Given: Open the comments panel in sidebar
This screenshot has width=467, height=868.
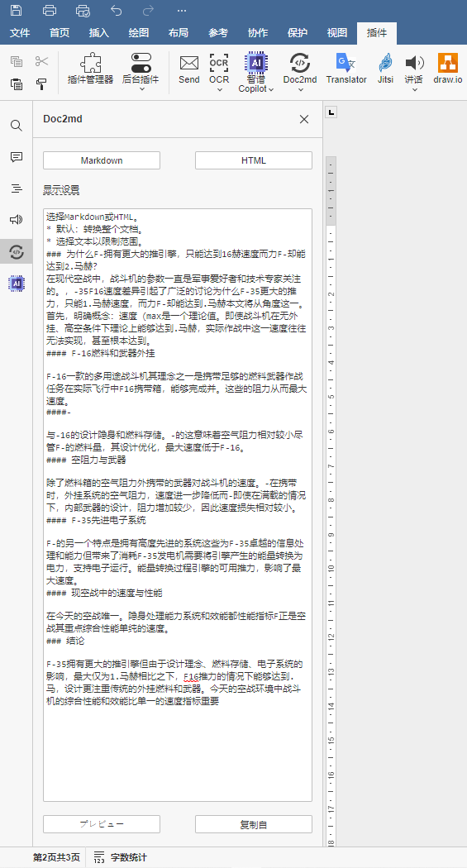Looking at the screenshot, I should click(x=17, y=157).
